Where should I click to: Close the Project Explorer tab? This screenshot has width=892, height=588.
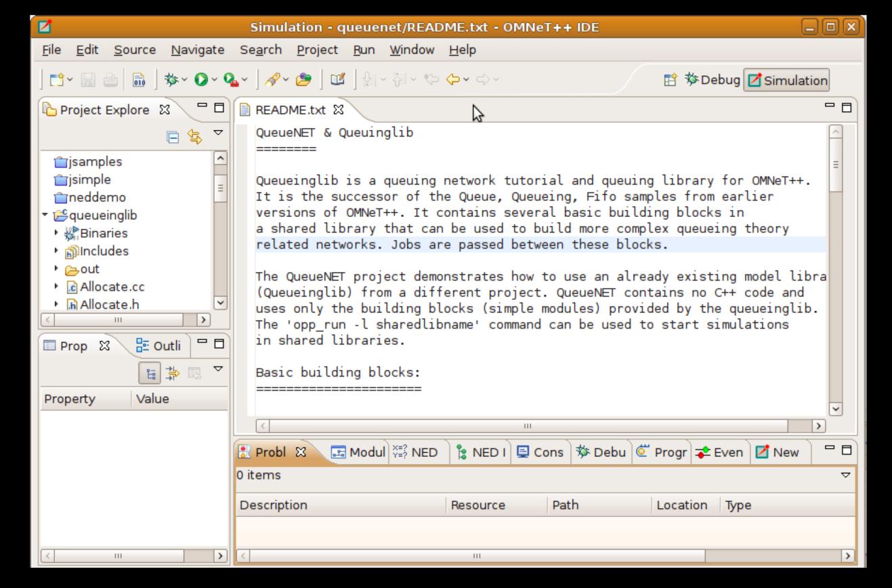165,109
